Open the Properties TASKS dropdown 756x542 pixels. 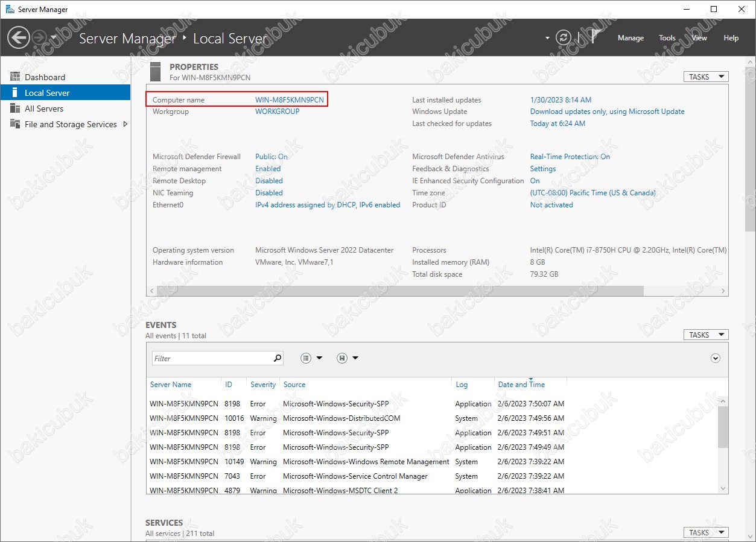coord(706,77)
